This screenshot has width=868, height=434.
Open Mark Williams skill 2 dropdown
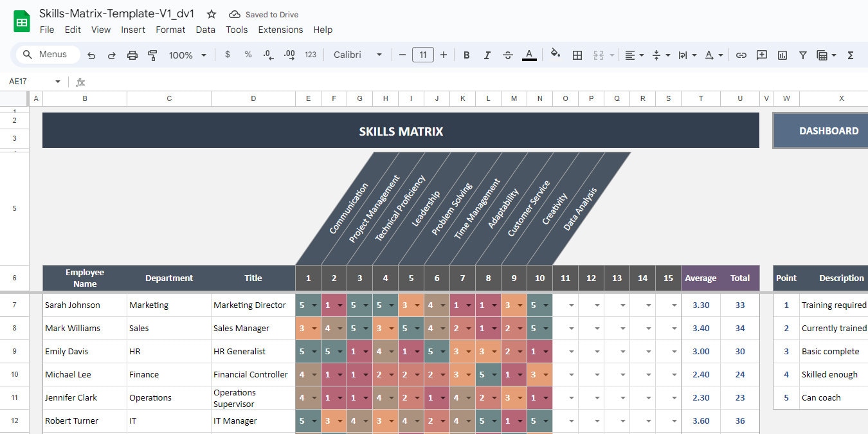(x=340, y=329)
